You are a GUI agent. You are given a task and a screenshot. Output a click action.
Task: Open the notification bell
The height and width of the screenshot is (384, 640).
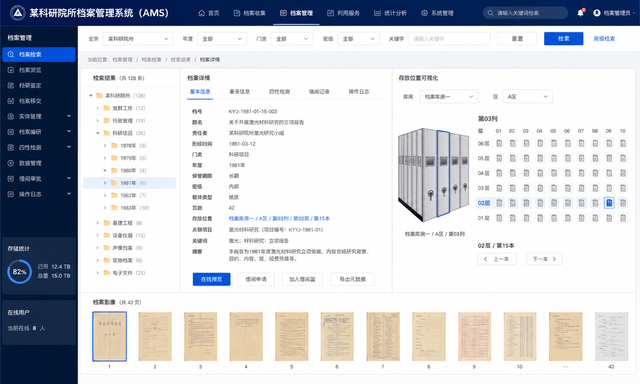tap(580, 13)
